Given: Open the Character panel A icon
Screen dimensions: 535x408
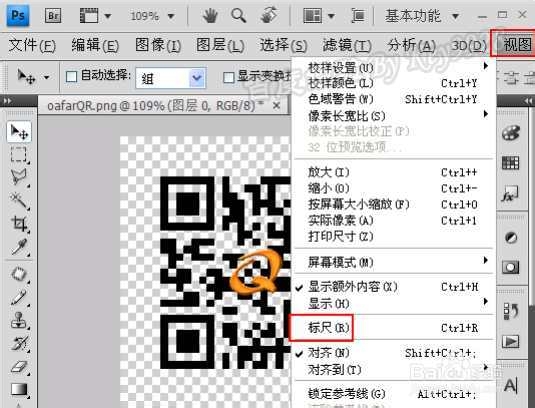Looking at the screenshot, I should (x=511, y=385).
